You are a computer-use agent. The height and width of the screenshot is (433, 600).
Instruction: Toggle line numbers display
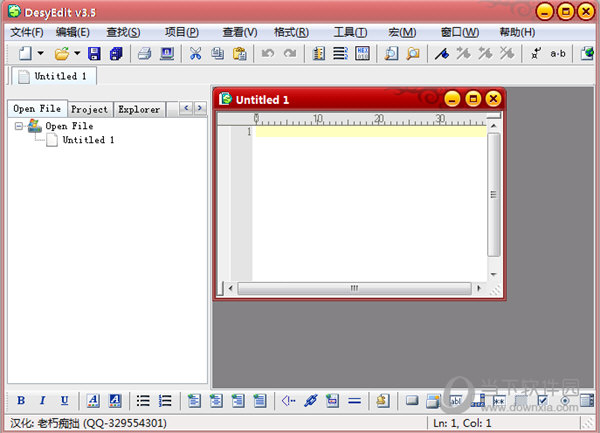340,53
